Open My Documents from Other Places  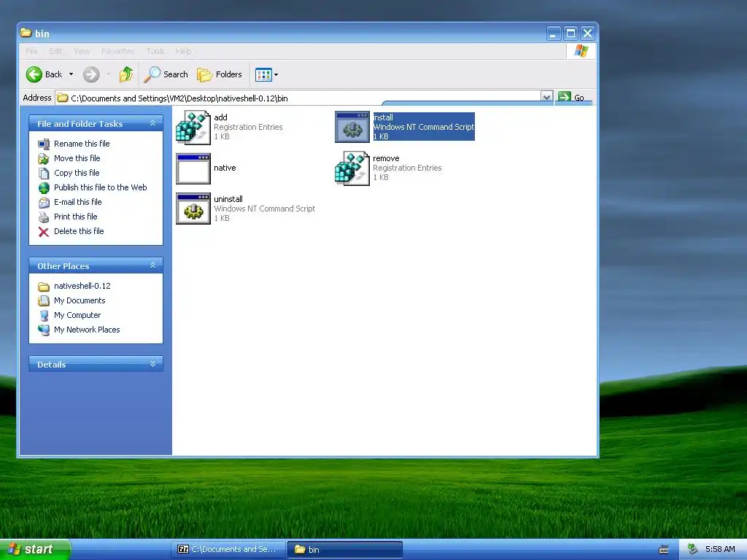80,300
